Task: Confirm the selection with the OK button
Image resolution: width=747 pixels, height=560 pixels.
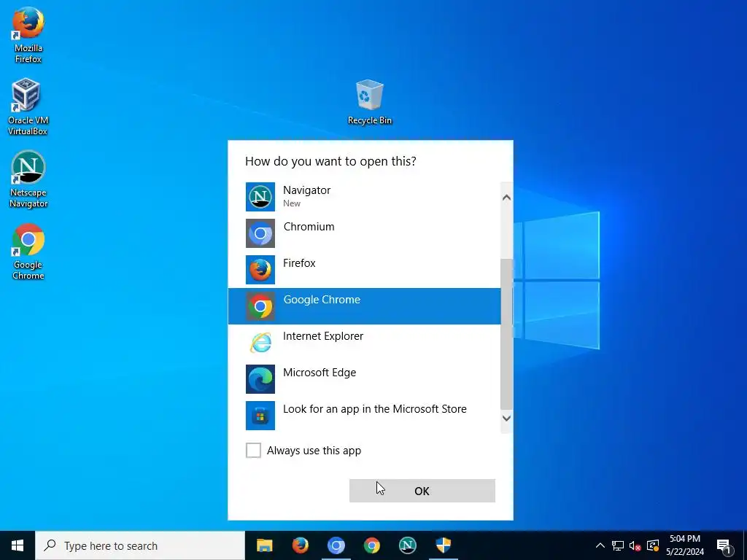Action: (x=422, y=491)
